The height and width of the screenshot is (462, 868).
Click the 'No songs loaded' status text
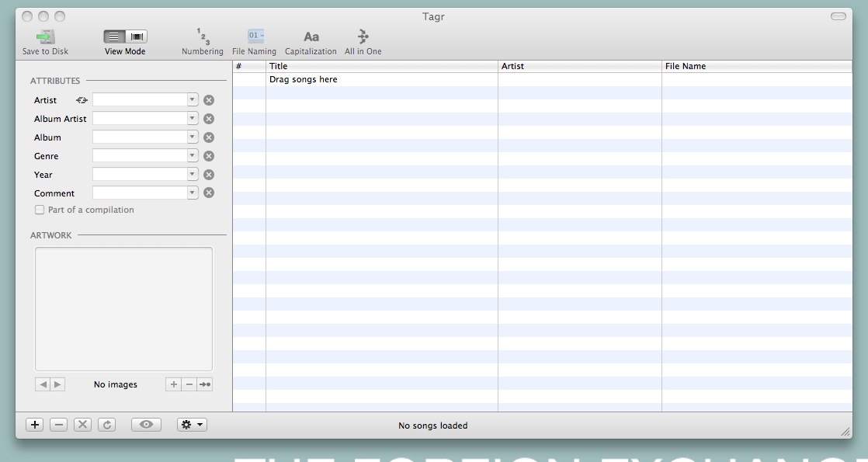433,426
